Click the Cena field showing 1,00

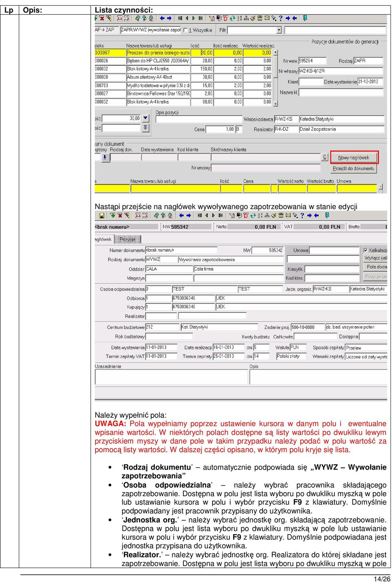[220, 129]
